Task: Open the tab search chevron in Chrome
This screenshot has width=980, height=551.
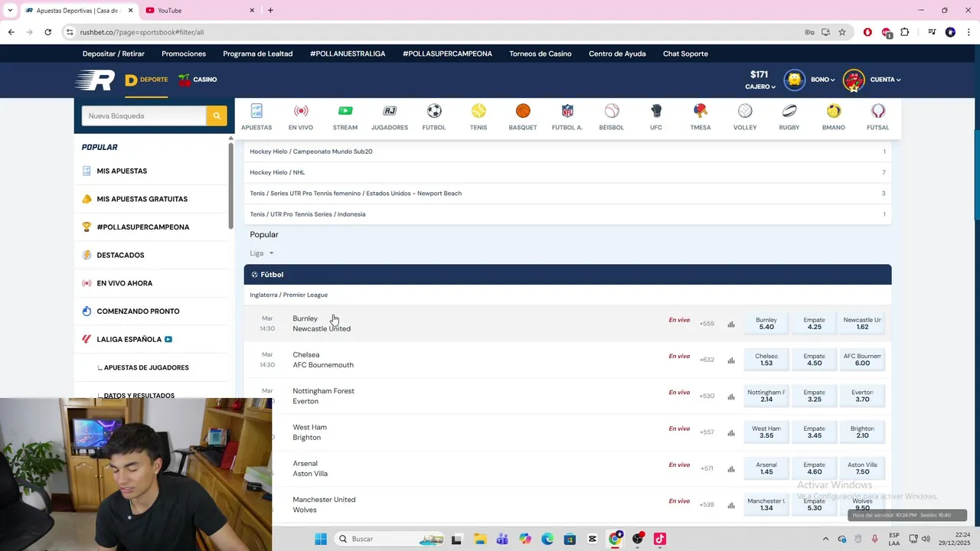Action: coord(10,10)
